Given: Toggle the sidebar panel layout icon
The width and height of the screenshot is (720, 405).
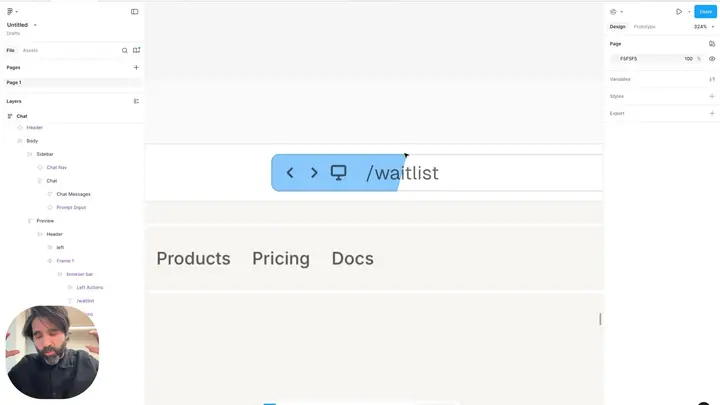Looking at the screenshot, I should click(x=135, y=11).
